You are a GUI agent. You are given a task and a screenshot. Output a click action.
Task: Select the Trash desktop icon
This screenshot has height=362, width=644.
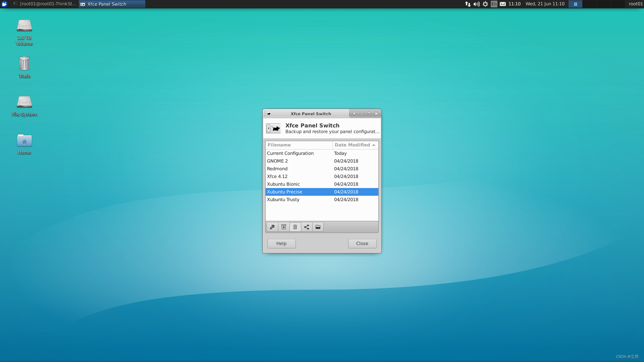point(24,67)
